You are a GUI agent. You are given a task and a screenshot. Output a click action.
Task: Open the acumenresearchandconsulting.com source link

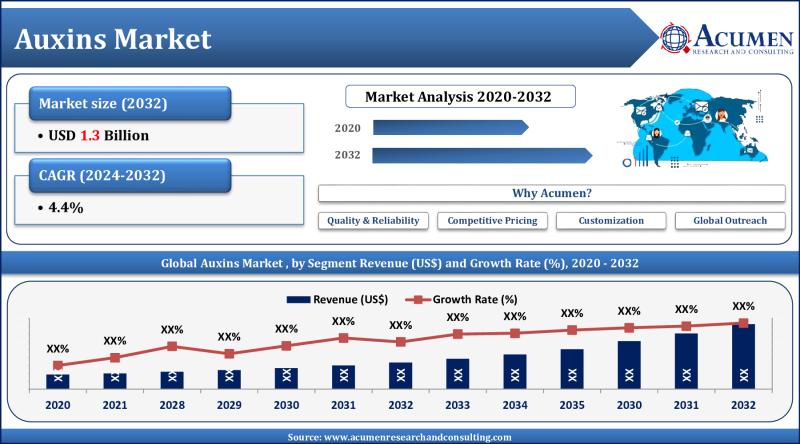(398, 437)
